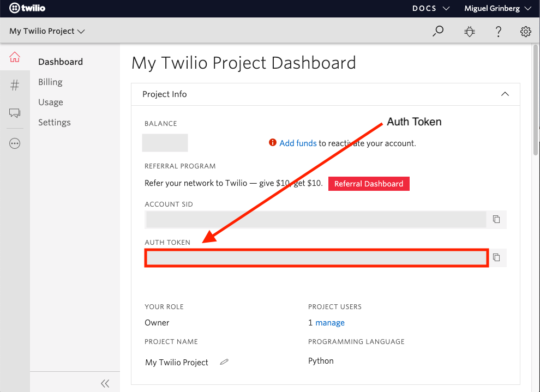540x392 pixels.
Task: Click the Twilio logo
Action: tap(27, 8)
